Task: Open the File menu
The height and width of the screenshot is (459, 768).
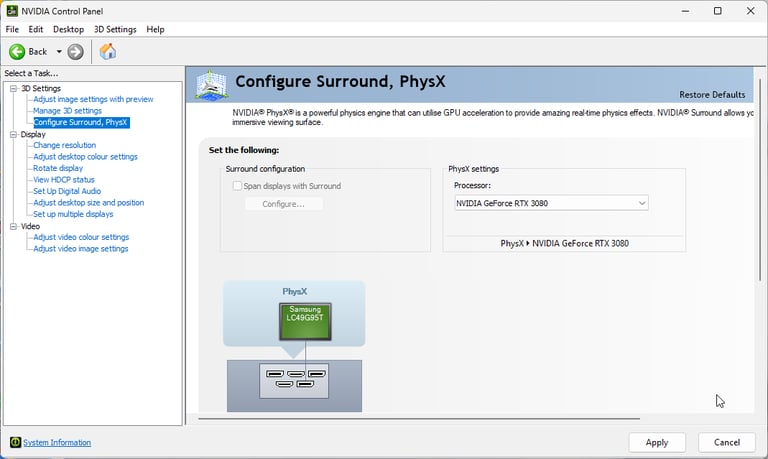Action: [12, 29]
